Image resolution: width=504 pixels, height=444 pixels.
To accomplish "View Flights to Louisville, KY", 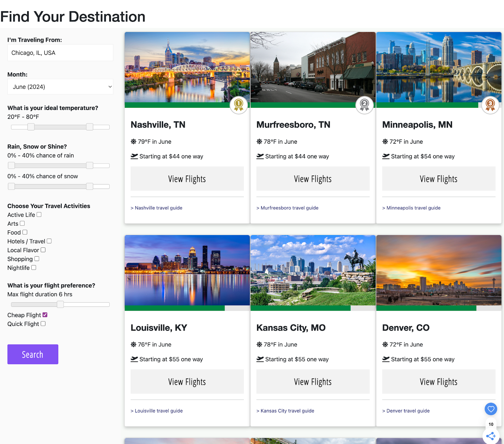I will (x=187, y=382).
